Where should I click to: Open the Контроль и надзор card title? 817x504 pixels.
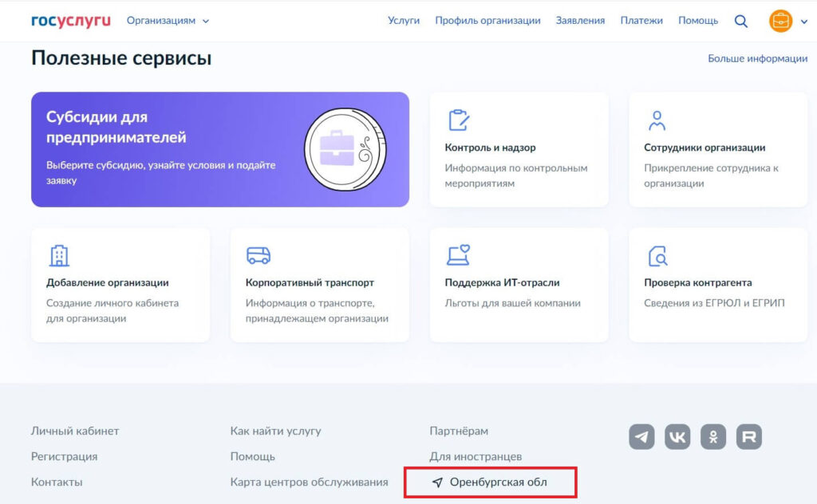pos(490,148)
